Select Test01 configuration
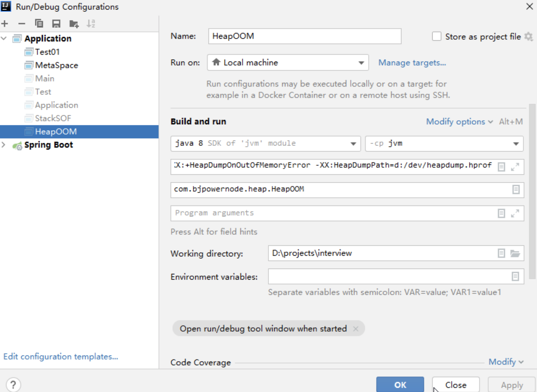This screenshot has width=537, height=392. (x=47, y=52)
